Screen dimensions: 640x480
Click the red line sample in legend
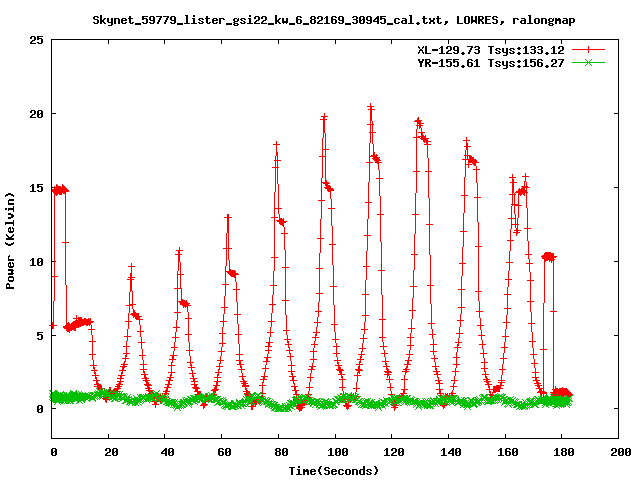point(588,49)
